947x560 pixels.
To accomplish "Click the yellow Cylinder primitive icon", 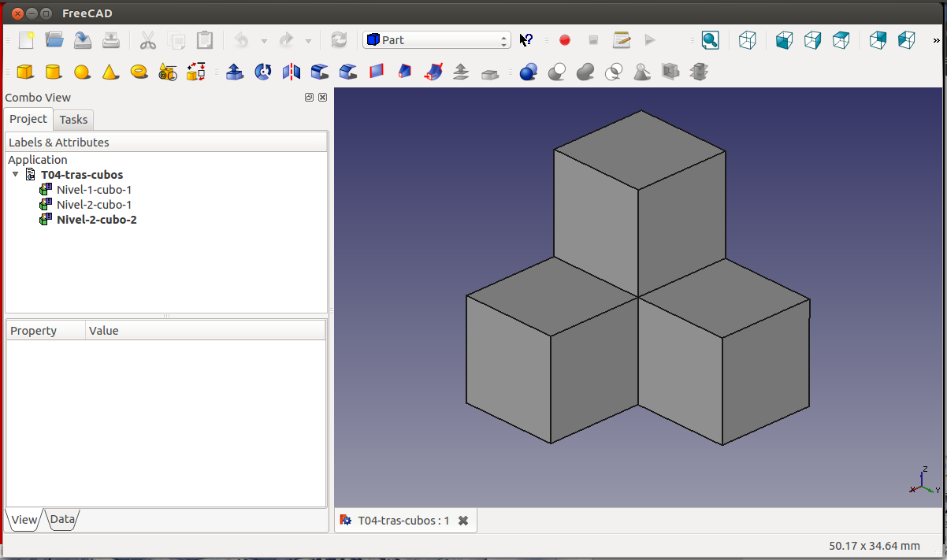I will click(53, 72).
